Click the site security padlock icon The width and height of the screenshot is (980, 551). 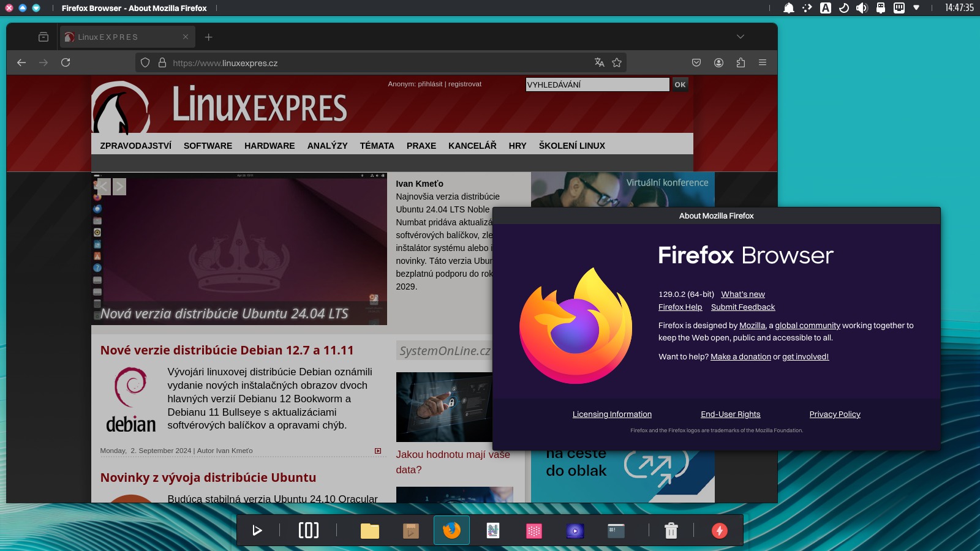pos(162,62)
